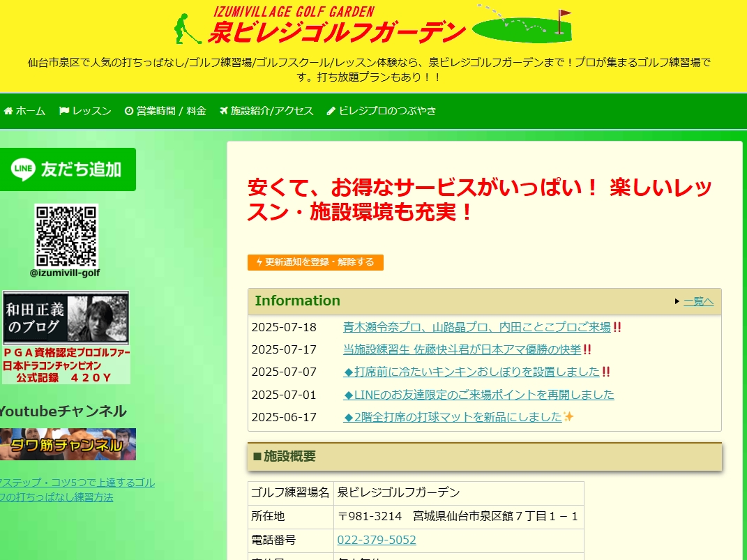Click the @izumivill-golf QR code image
The image size is (747, 560).
click(x=66, y=235)
